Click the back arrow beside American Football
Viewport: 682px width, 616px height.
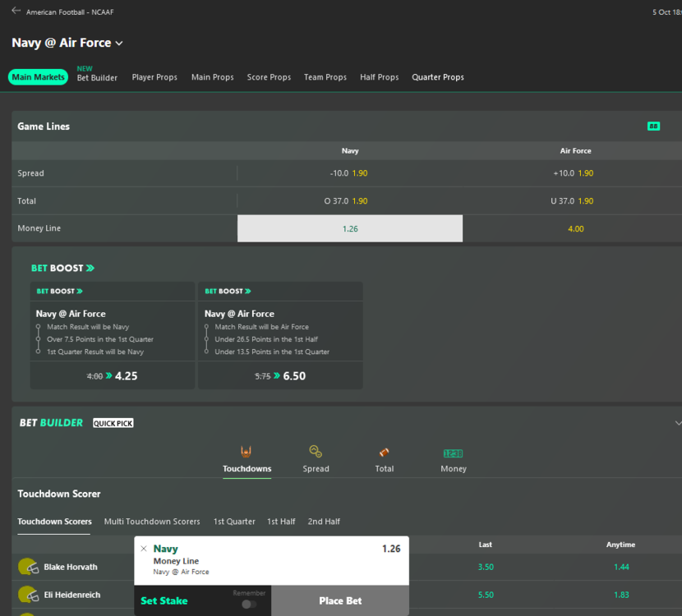[x=16, y=11]
